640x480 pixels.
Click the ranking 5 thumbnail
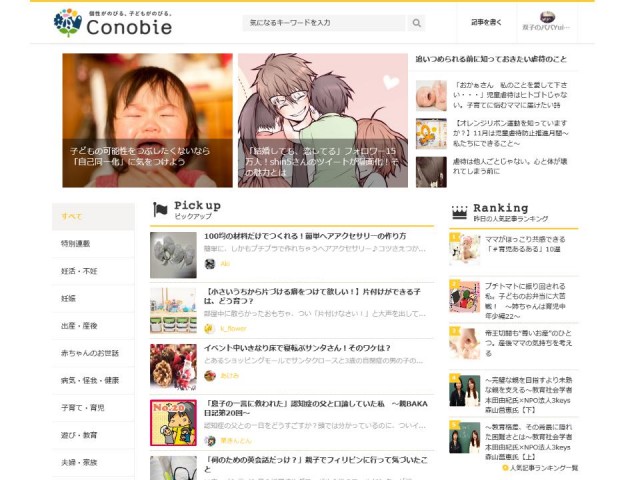[464, 438]
